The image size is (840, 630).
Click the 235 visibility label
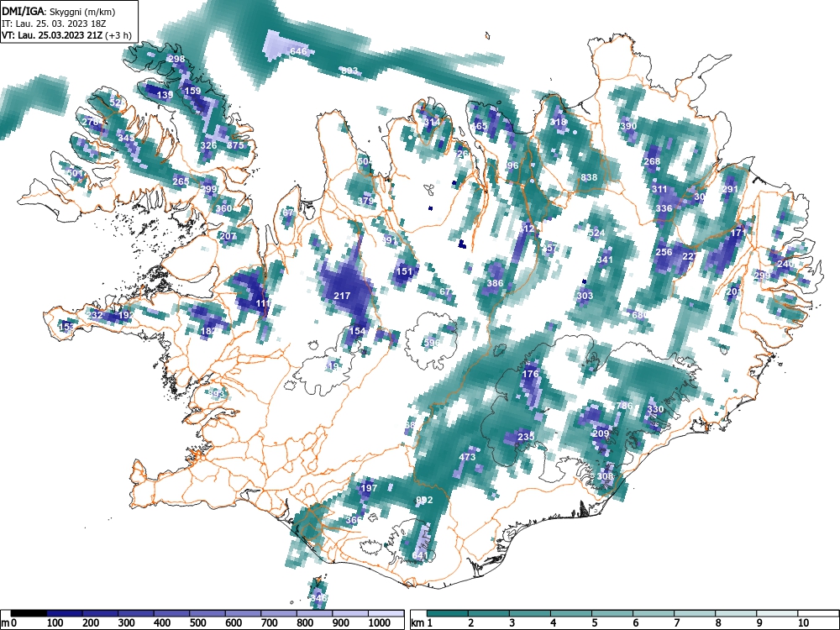tap(526, 437)
